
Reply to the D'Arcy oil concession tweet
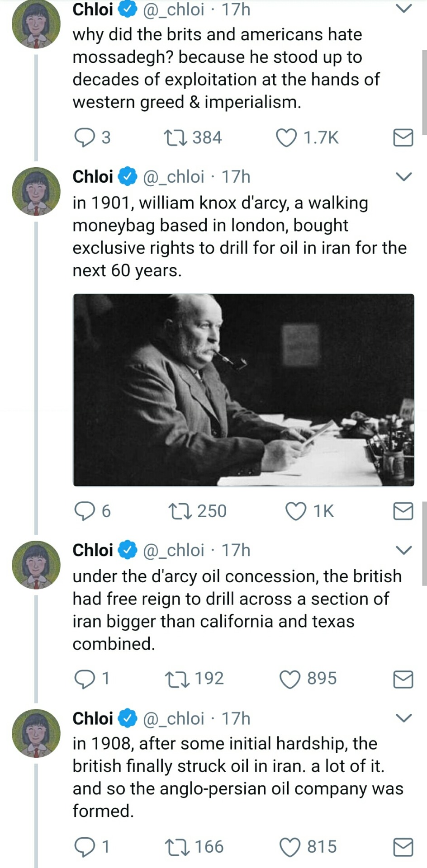tap(84, 679)
